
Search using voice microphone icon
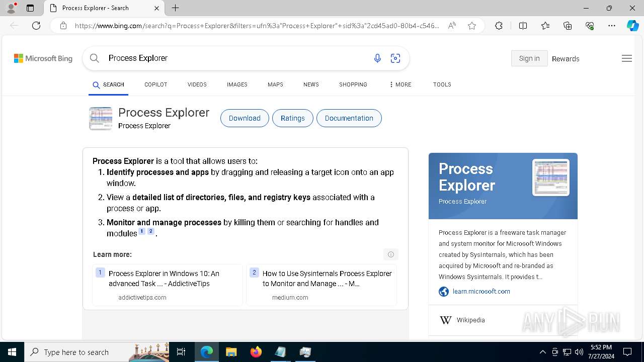point(377,58)
